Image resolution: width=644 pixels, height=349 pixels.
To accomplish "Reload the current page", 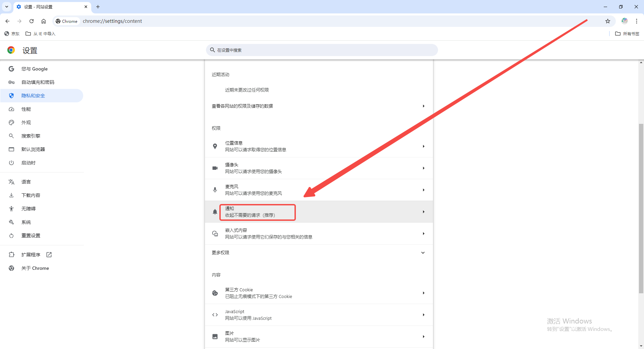I will 32,21.
